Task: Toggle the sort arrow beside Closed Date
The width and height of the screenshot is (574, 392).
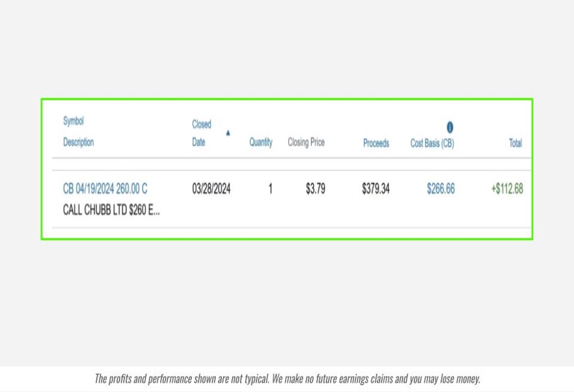Action: point(228,133)
